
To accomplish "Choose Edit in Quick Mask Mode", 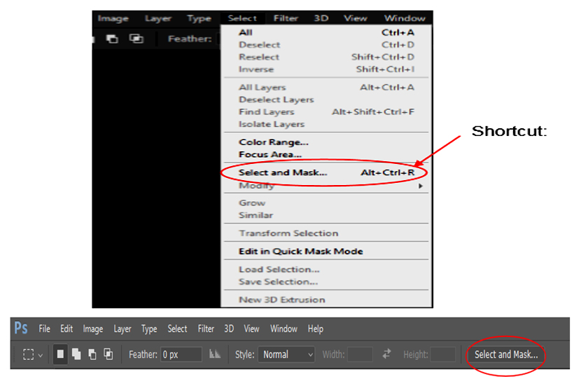I will 326,251.
